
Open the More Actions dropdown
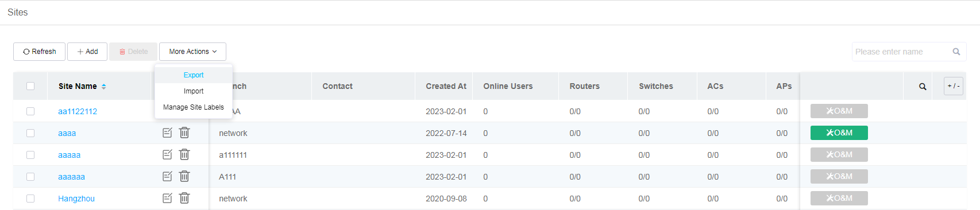(192, 52)
